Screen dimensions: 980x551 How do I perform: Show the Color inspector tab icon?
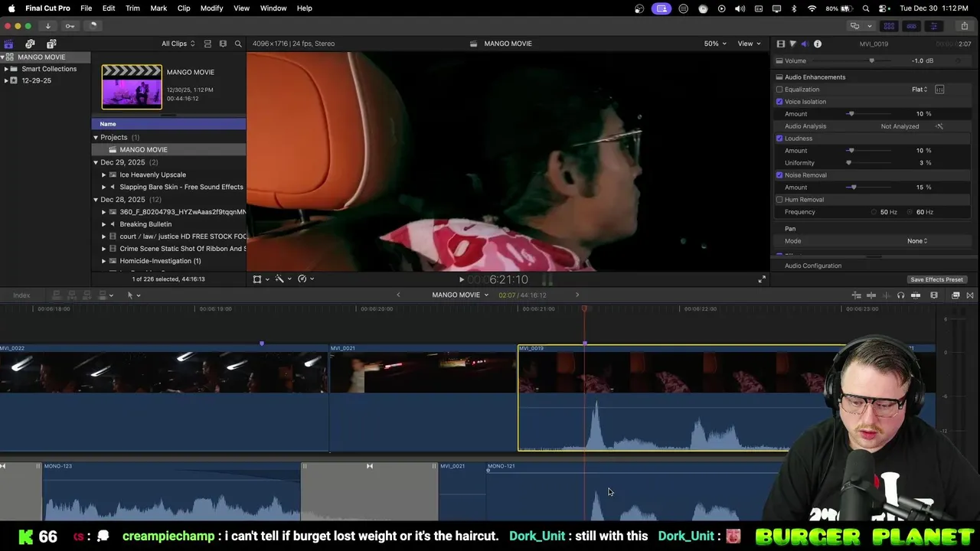click(792, 44)
